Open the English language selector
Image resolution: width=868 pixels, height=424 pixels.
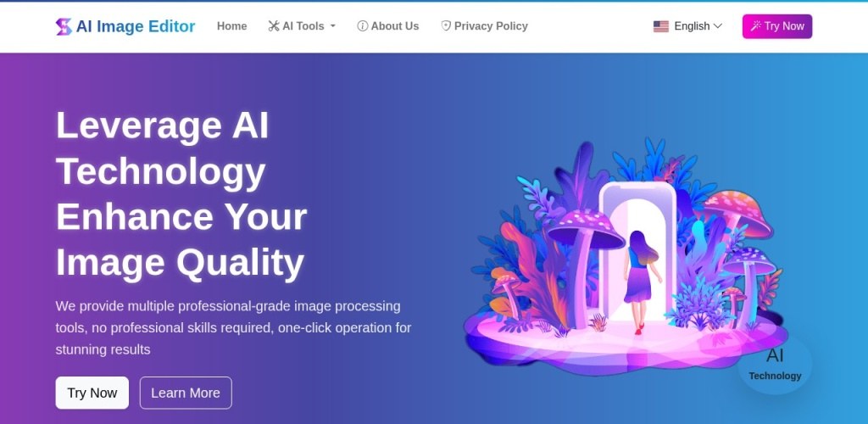[x=687, y=26]
